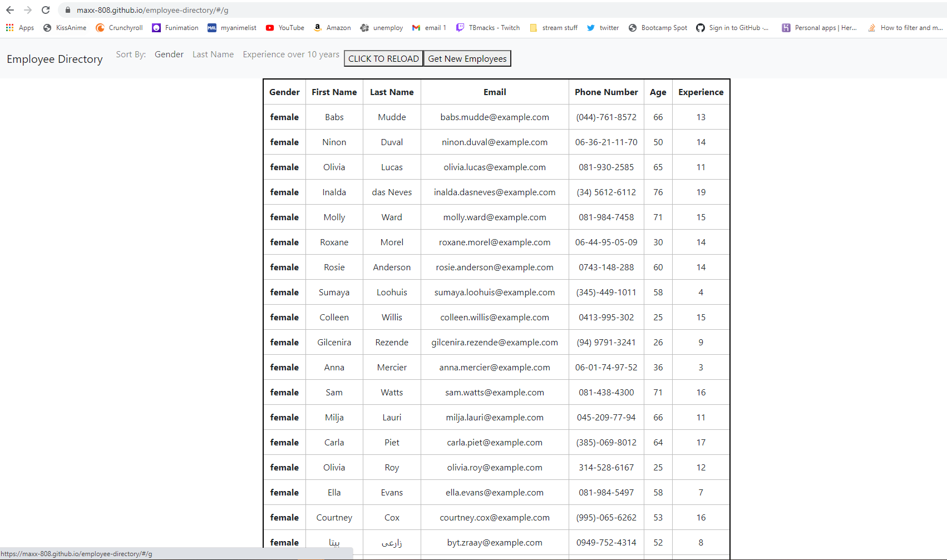Open the Crunchyroll bookmark
The image size is (947, 560).
(x=119, y=28)
